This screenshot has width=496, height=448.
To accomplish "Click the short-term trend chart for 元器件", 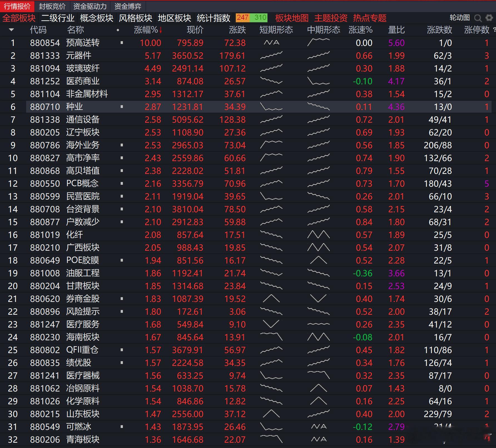I will [271, 55].
